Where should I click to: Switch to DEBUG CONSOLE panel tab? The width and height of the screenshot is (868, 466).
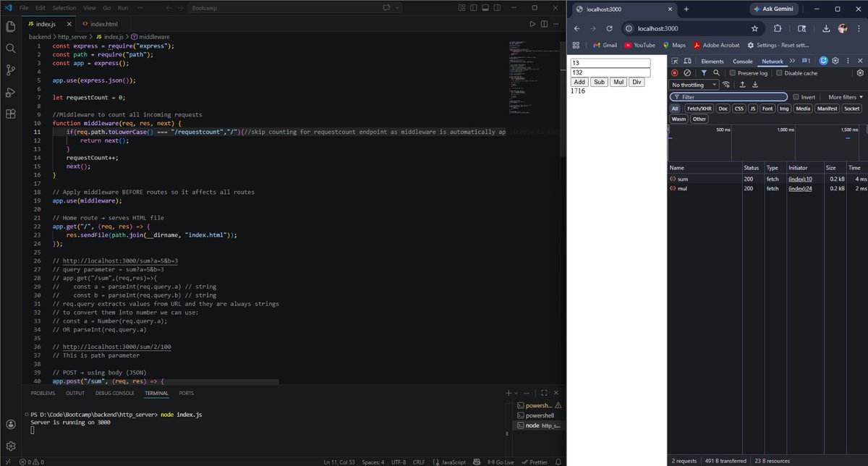(x=114, y=393)
